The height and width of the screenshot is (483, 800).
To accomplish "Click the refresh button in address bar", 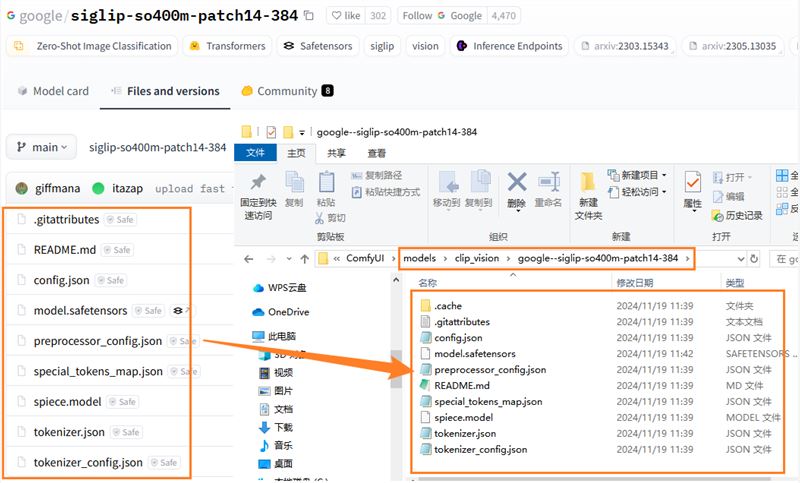I will coord(754,259).
